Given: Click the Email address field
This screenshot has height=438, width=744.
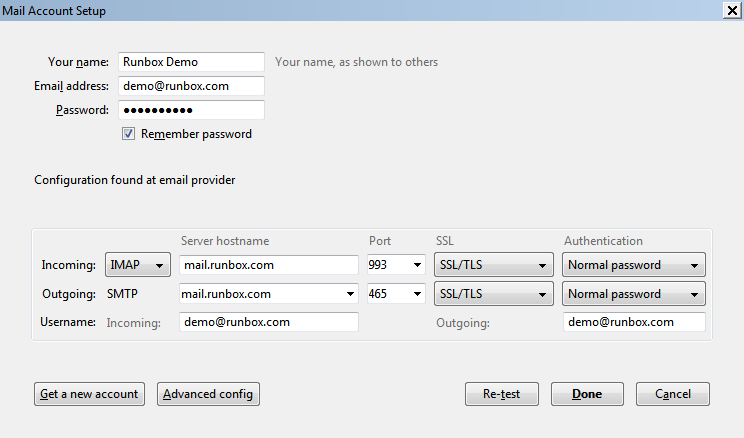Looking at the screenshot, I should (191, 86).
